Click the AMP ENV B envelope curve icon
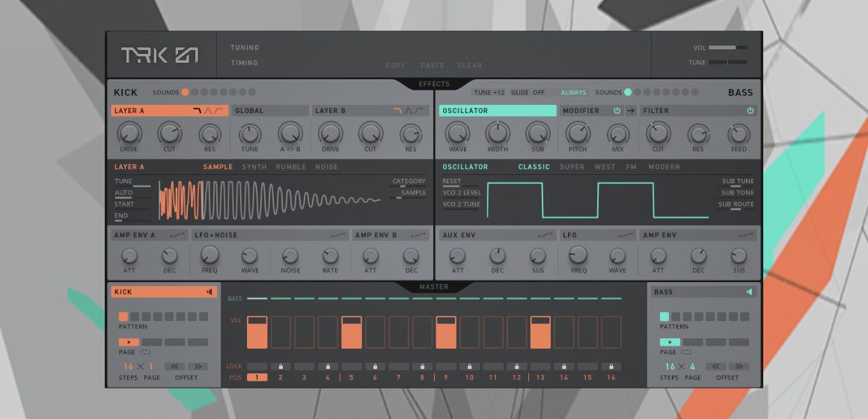The image size is (868, 419). [x=419, y=235]
